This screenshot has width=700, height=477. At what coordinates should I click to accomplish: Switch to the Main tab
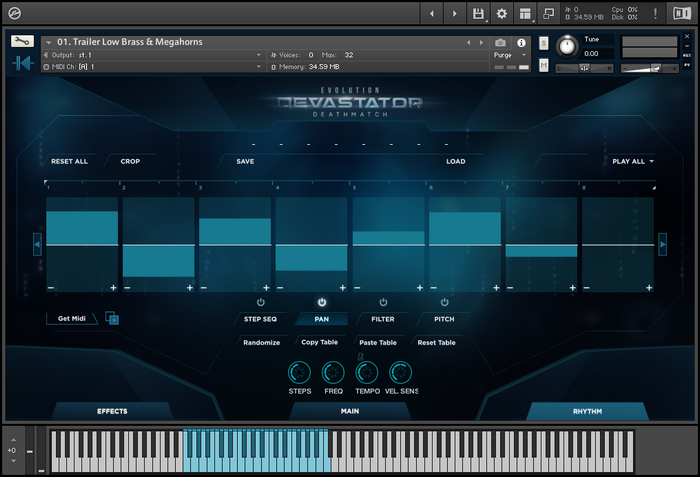[x=349, y=411]
